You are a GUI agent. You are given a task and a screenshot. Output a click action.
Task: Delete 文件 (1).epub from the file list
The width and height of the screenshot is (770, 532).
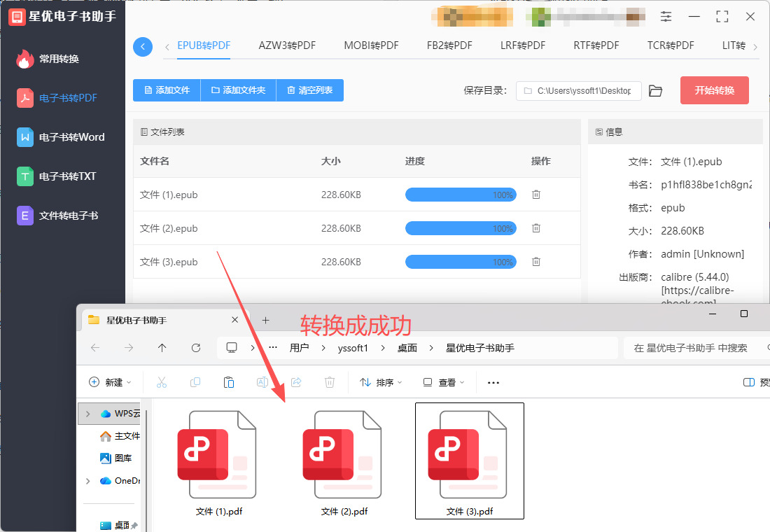click(536, 195)
